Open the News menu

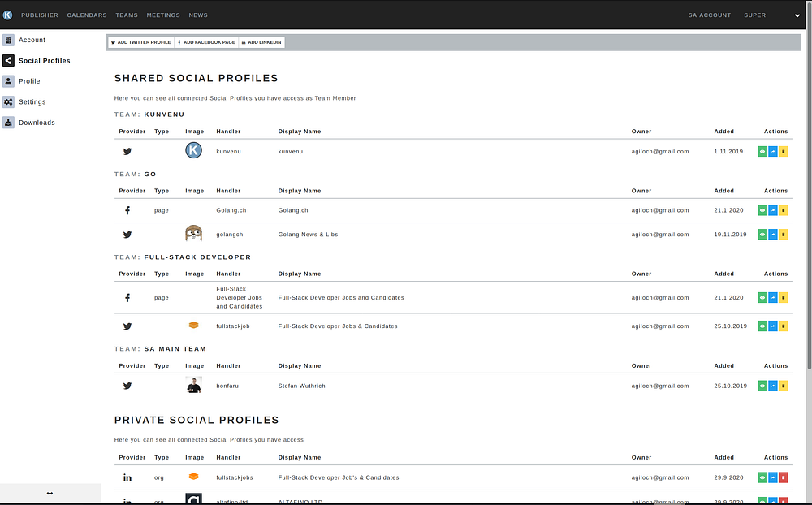point(198,15)
